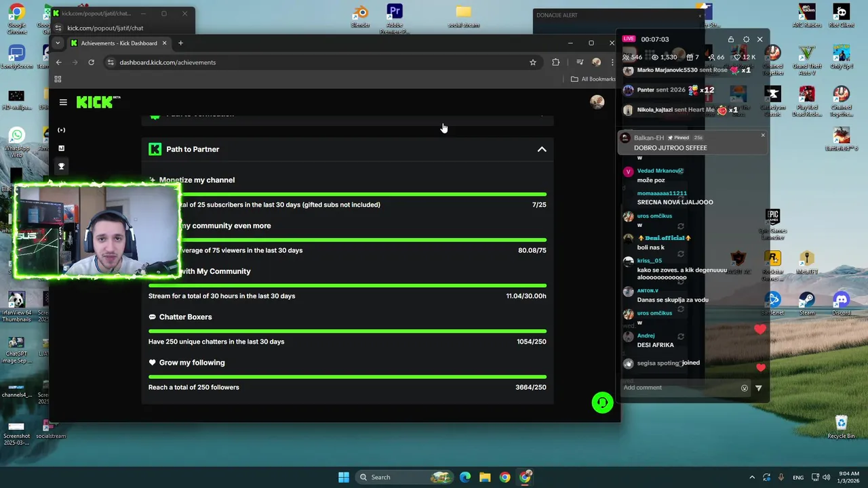Click the Grow my following progress bar
The height and width of the screenshot is (488, 868).
click(x=347, y=377)
